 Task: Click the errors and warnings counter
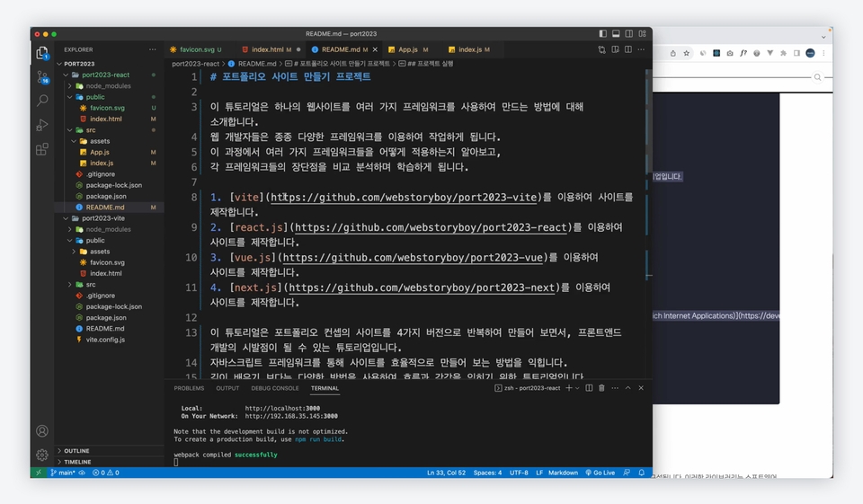coord(106,473)
